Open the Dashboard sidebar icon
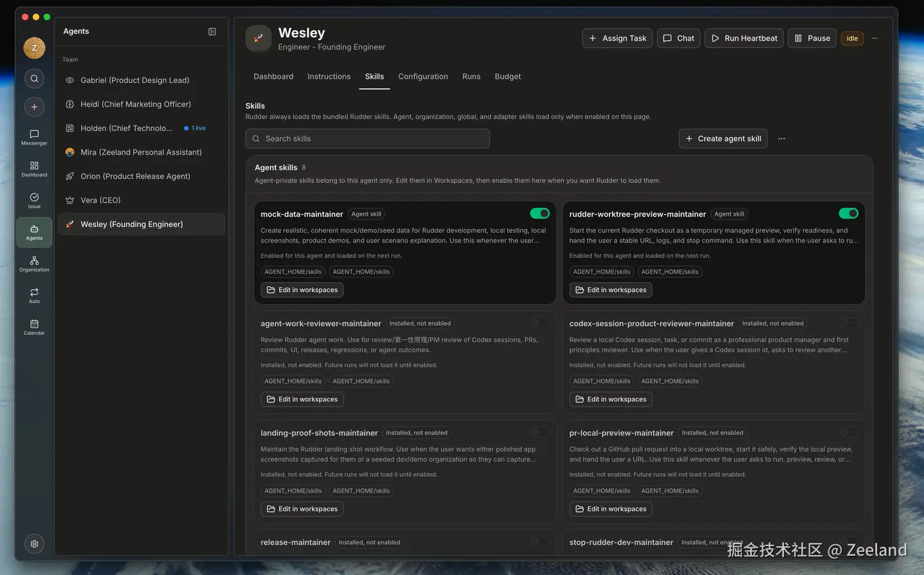Screen dimensions: 924x575 (x=34, y=169)
